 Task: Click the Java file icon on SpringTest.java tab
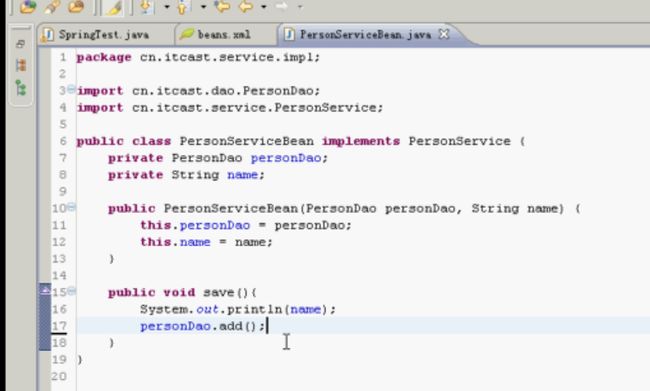[48, 35]
